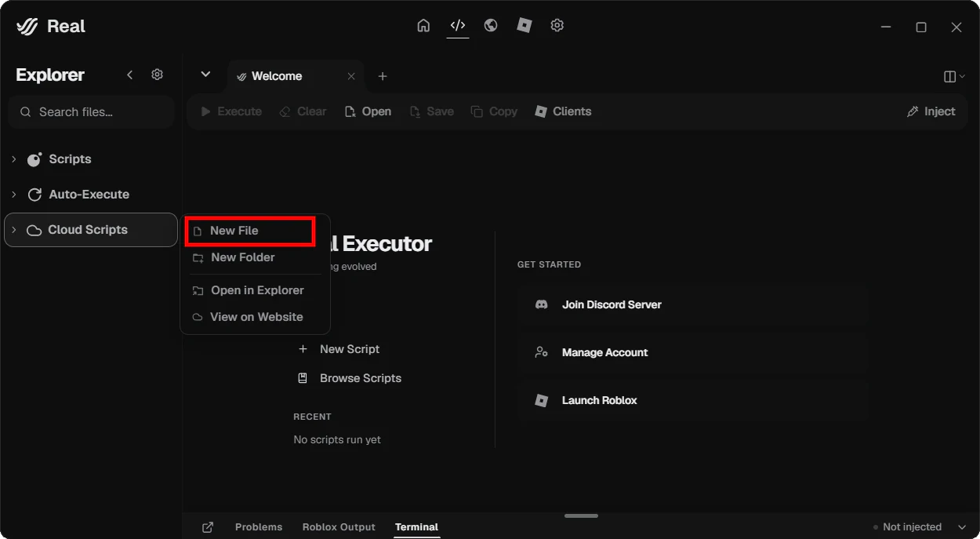Expand the Auto-Execute tree chevron

[x=14, y=195]
